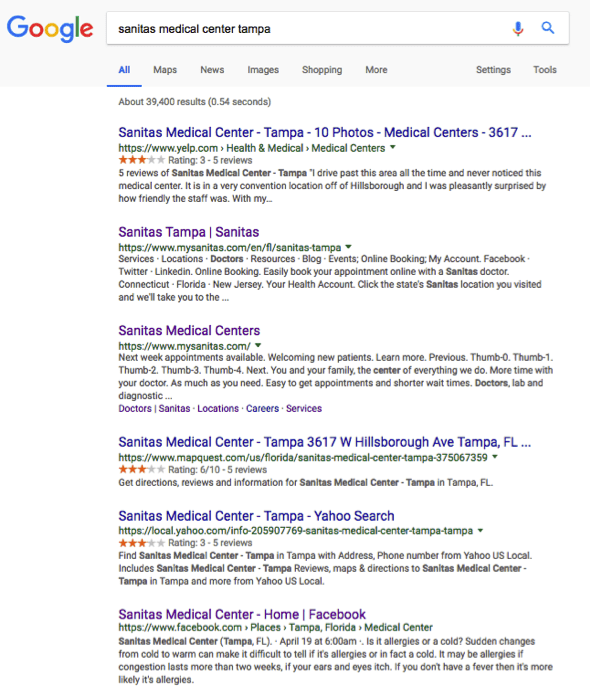
Task: Expand dropdown arrow next to yelp.com URL
Action: click(393, 147)
